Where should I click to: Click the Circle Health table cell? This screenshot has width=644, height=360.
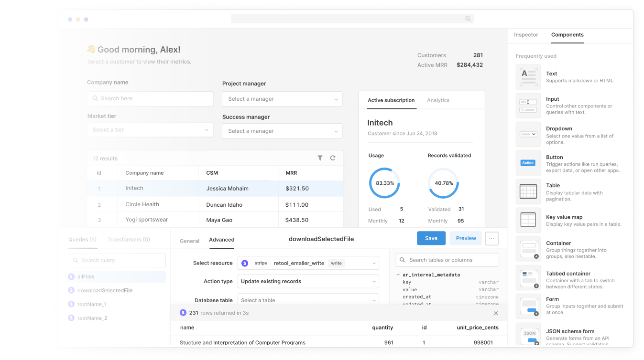point(158,204)
